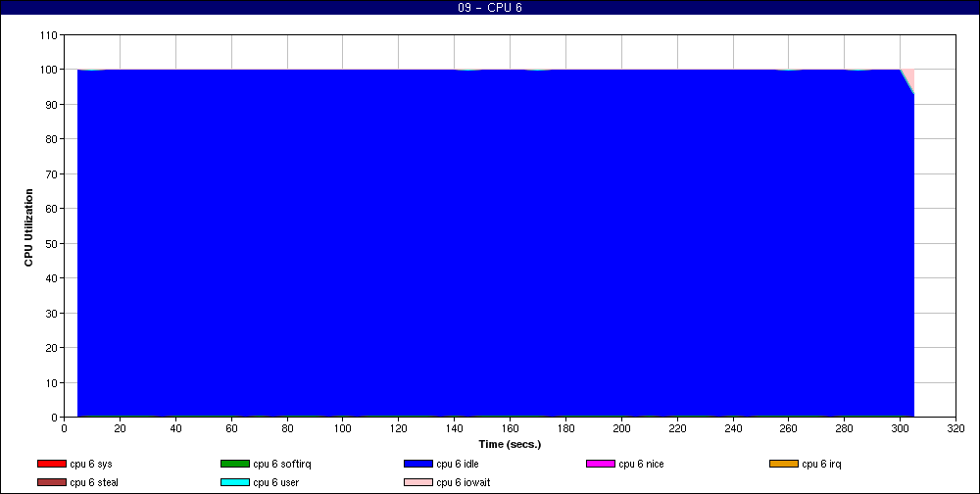Screen dimensions: 980x494
Task: Click the green cpu 6 softirq legend swatch
Action: click(x=235, y=464)
